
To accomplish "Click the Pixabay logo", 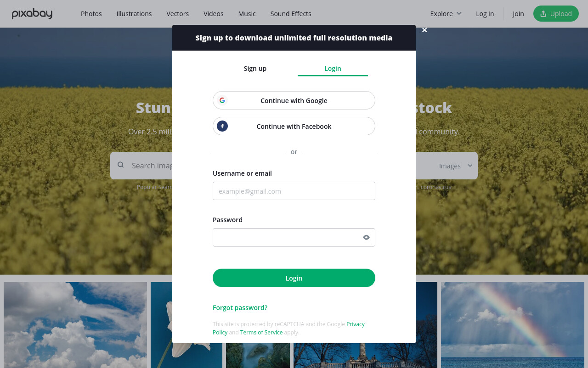I will [x=32, y=14].
